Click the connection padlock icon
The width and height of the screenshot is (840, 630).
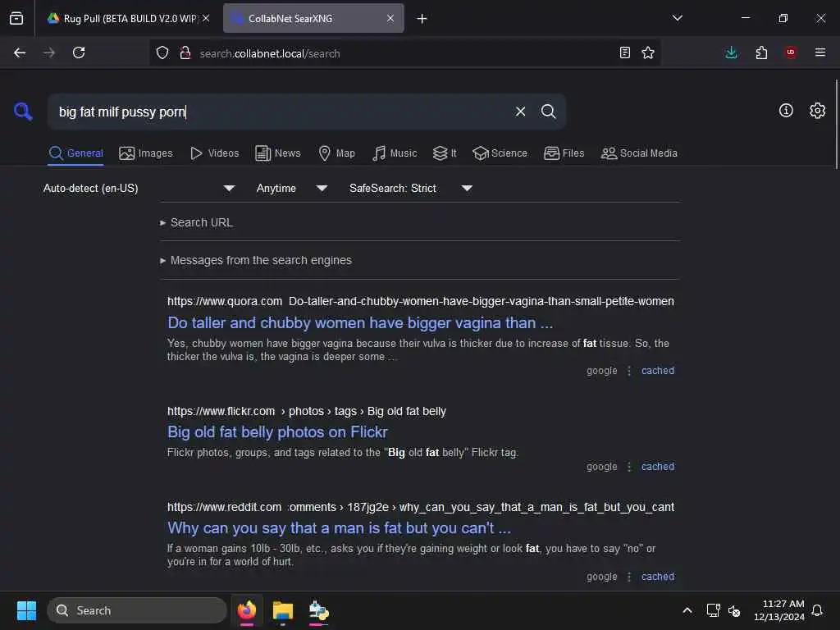(185, 52)
